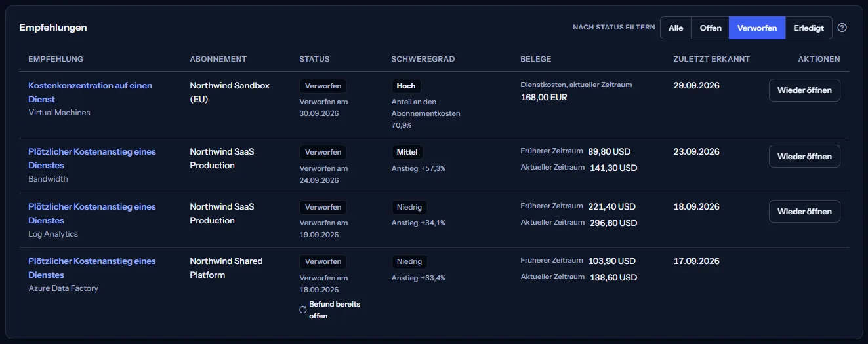
Task: Open the Bandwidth cost increase recommendation link
Action: pyautogui.click(x=92, y=159)
